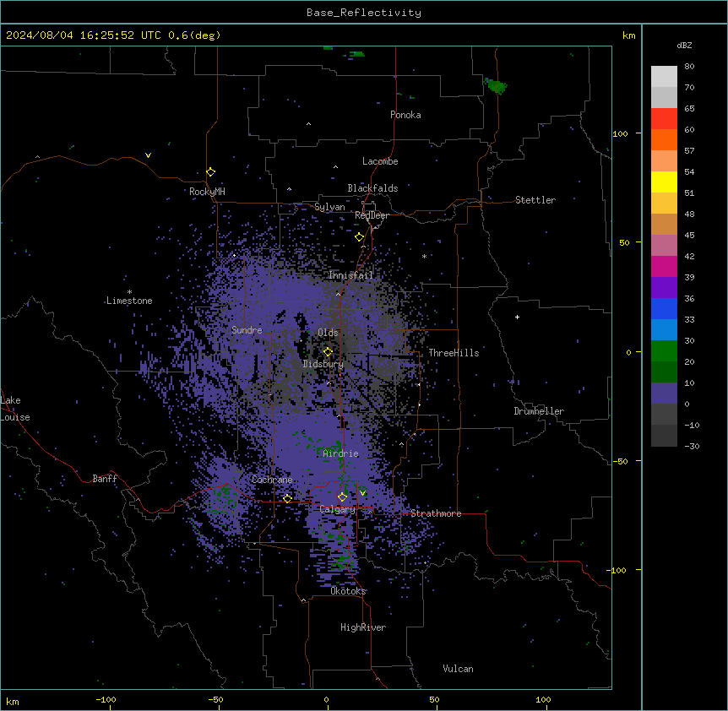
Task: Click the yellow diamond marker above RockyMH
Action: pos(211,172)
